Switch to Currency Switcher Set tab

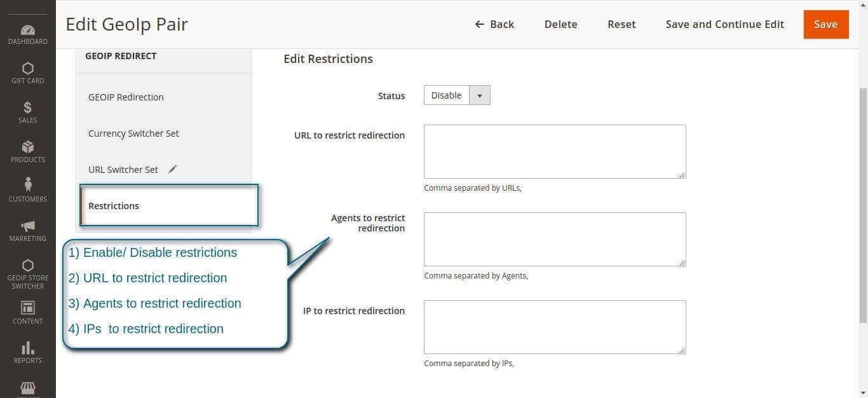point(133,134)
